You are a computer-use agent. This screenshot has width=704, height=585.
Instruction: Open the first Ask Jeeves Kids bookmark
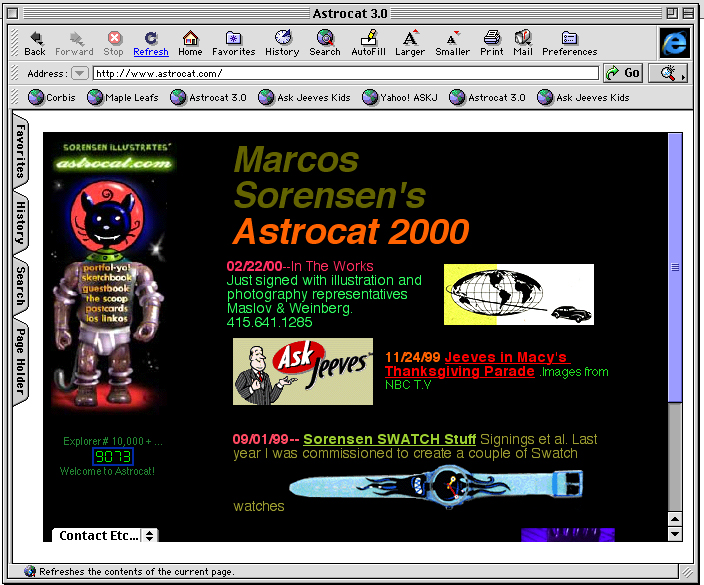[304, 97]
